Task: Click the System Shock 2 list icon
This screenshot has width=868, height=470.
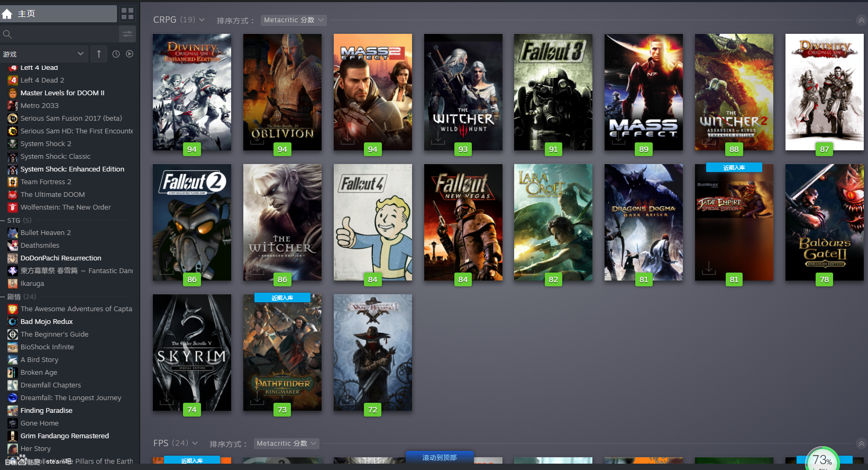Action: point(13,143)
